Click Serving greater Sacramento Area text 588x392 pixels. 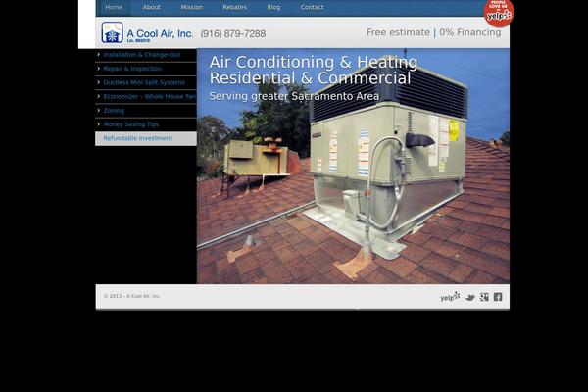tap(294, 96)
